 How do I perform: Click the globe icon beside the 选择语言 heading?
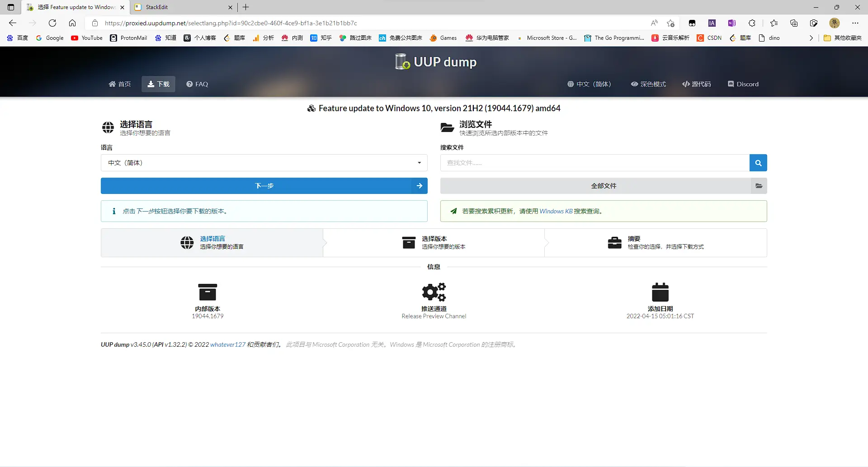pos(108,127)
